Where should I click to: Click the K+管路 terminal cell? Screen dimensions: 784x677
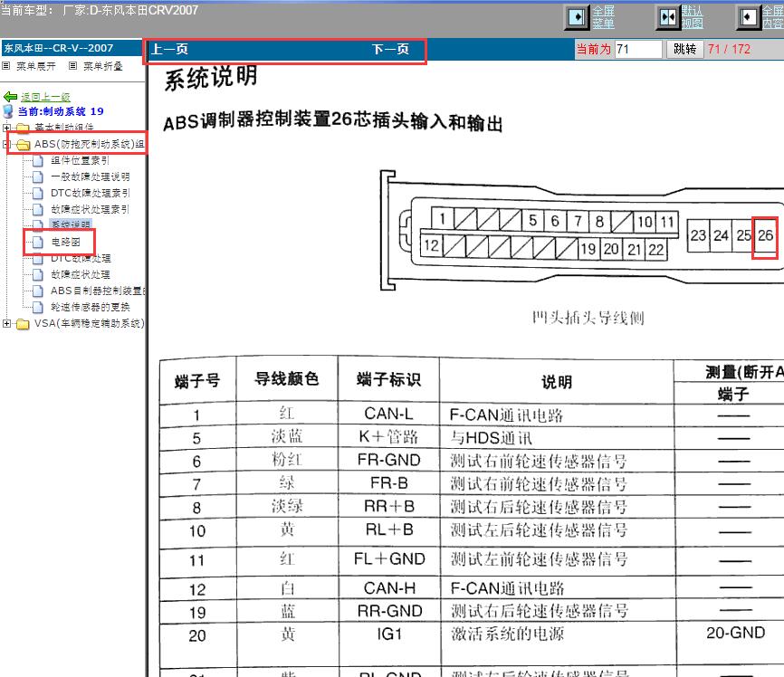[388, 437]
